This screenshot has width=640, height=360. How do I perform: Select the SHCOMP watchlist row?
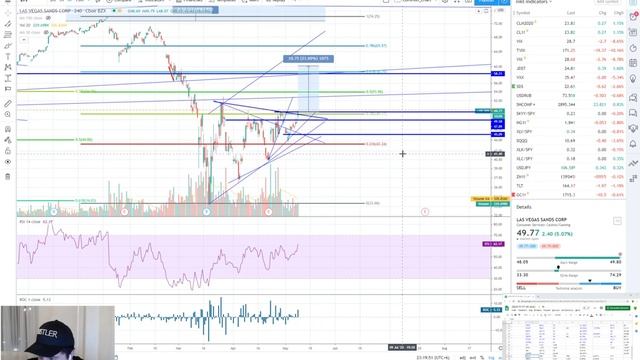click(569, 104)
